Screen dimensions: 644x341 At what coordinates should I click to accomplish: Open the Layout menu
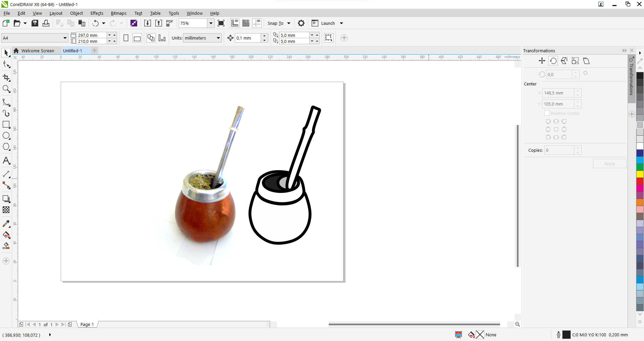[56, 13]
